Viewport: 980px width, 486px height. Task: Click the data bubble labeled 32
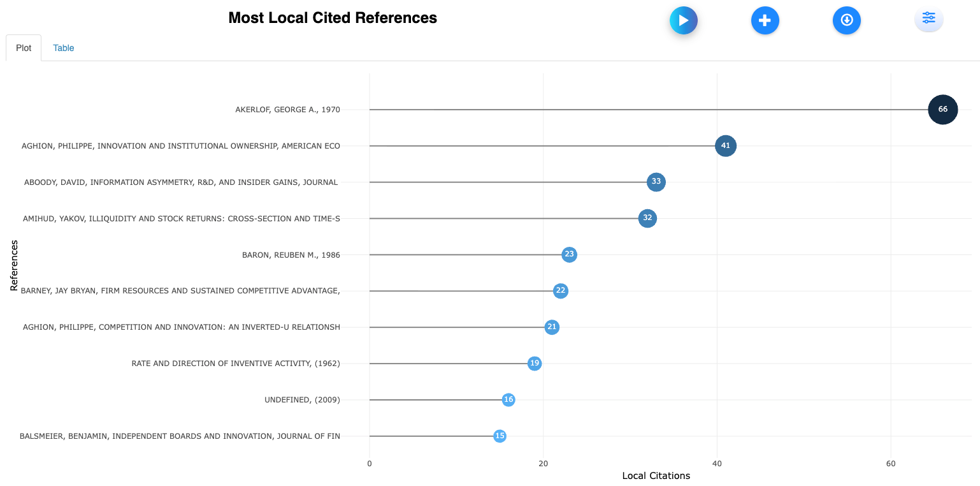(x=647, y=218)
